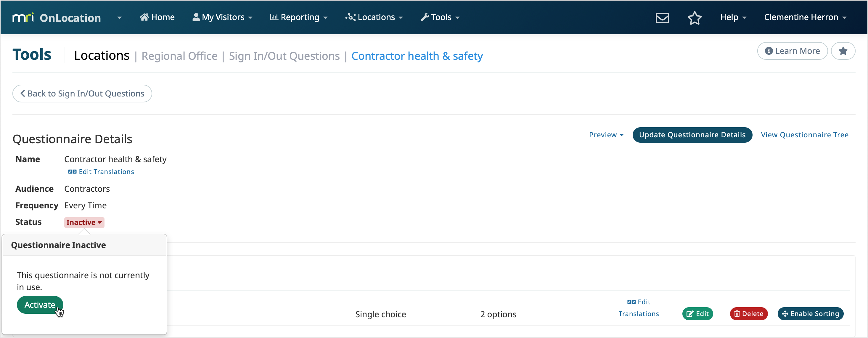Click the Learn More button
The width and height of the screenshot is (868, 338).
coord(792,51)
